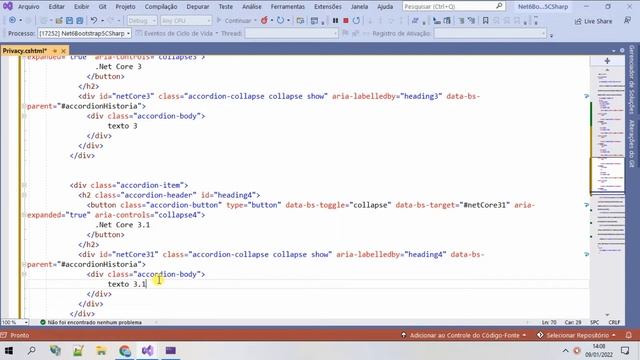Open the Debug configuration dropdown
This screenshot has width=640, height=360.
tap(142, 20)
